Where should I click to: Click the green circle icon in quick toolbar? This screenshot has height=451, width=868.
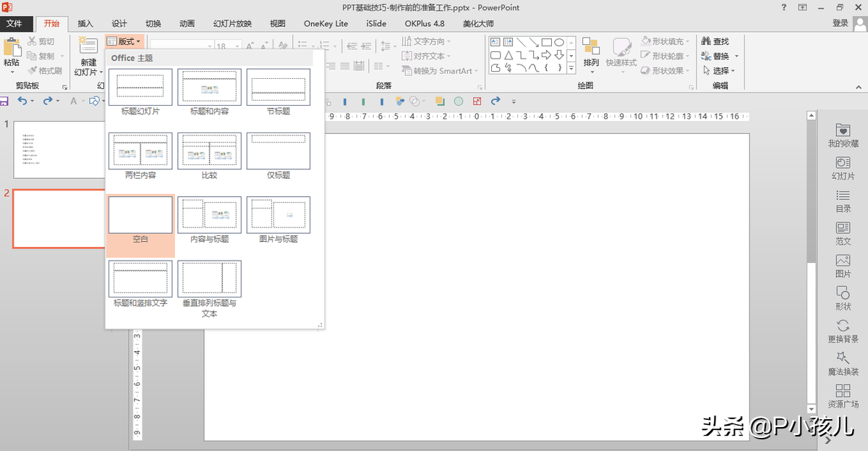coord(459,101)
